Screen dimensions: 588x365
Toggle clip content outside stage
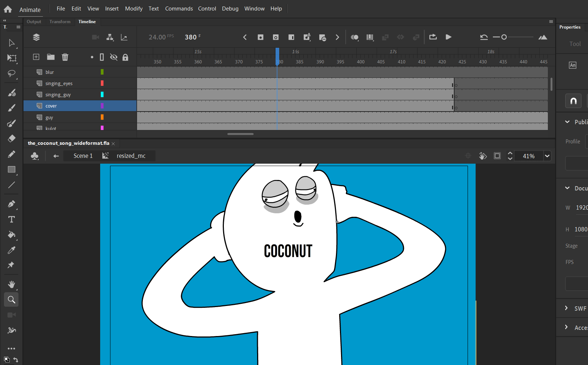click(x=497, y=156)
